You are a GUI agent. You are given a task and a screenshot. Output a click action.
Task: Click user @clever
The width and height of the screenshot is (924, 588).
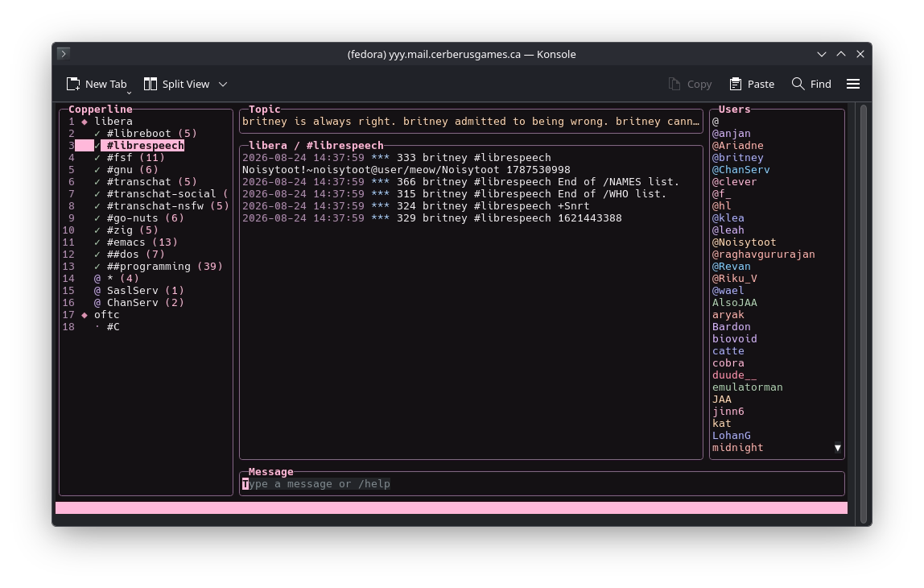(734, 182)
